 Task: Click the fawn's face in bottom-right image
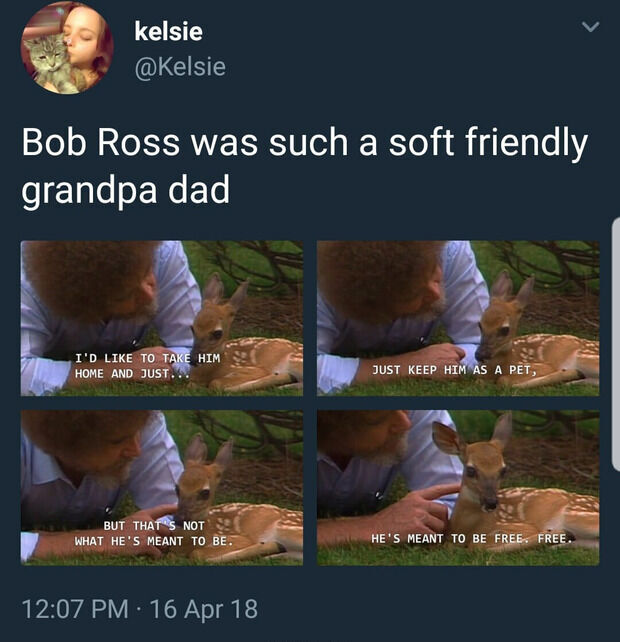pyautogui.click(x=485, y=475)
